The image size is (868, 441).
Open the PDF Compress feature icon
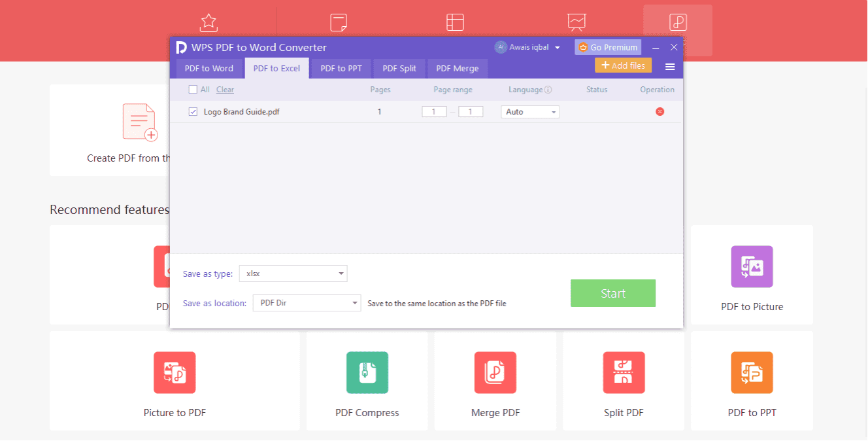coord(367,373)
